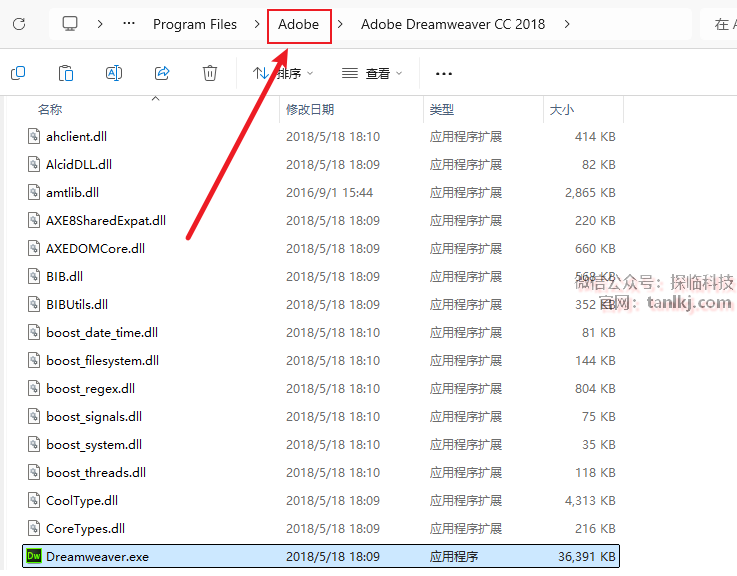
Task: Sort by 大小 column header
Action: pos(560,109)
